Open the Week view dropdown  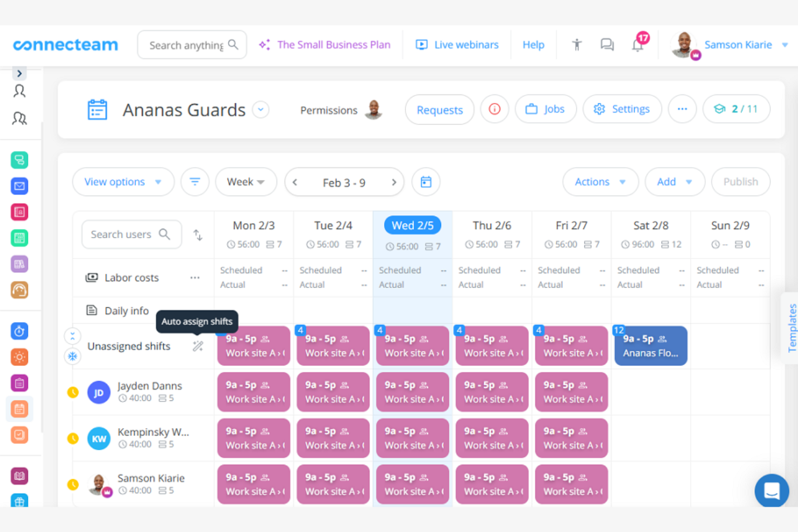(x=246, y=182)
